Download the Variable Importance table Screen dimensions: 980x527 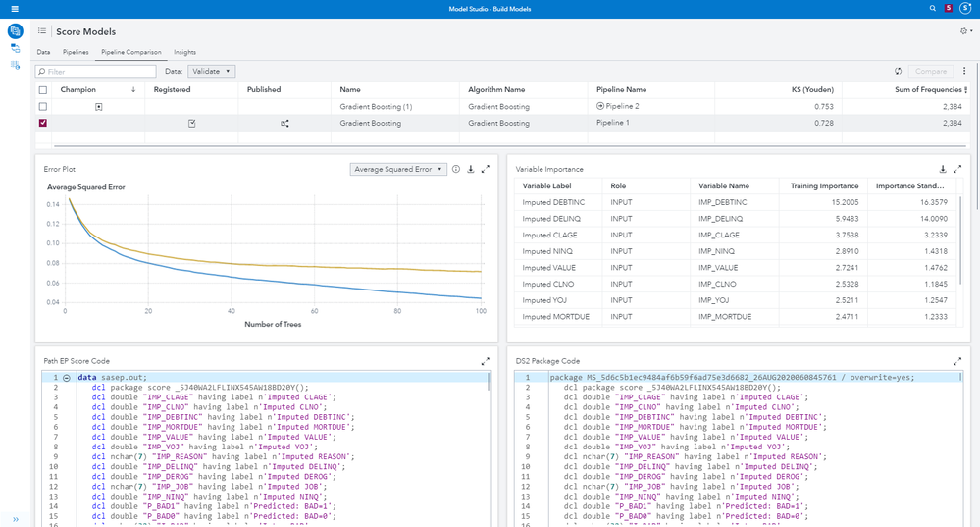click(943, 169)
